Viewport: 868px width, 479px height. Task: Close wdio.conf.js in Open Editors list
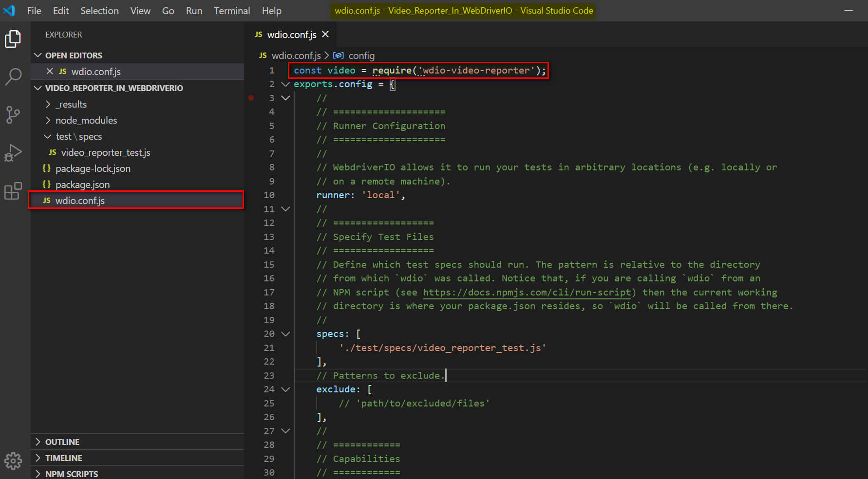50,71
